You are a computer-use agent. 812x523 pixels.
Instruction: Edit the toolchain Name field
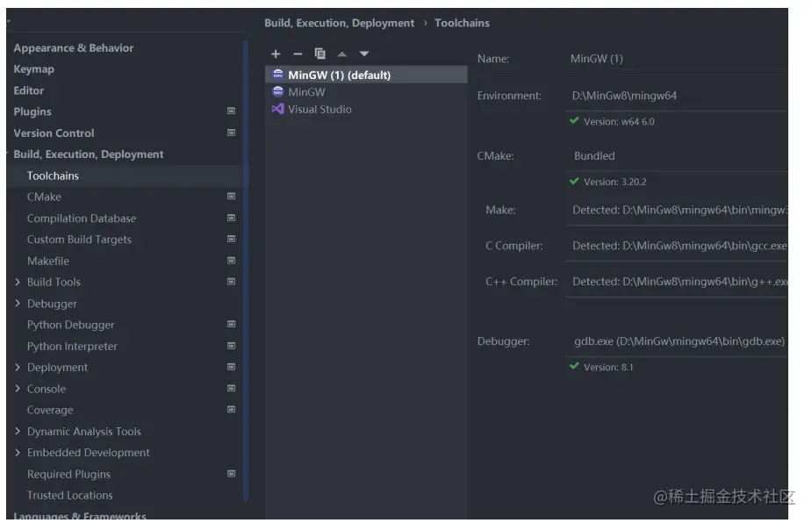pos(676,59)
